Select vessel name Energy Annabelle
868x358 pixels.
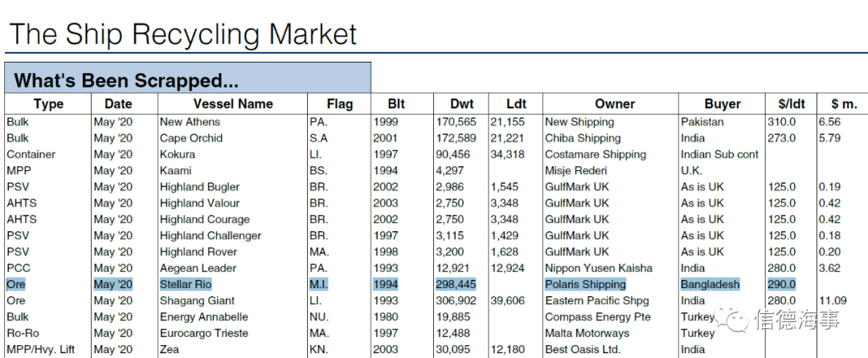coord(203,317)
